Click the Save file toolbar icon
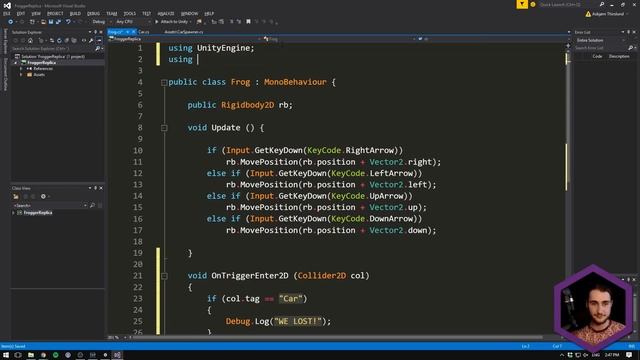The width and height of the screenshot is (640, 360). point(51,22)
